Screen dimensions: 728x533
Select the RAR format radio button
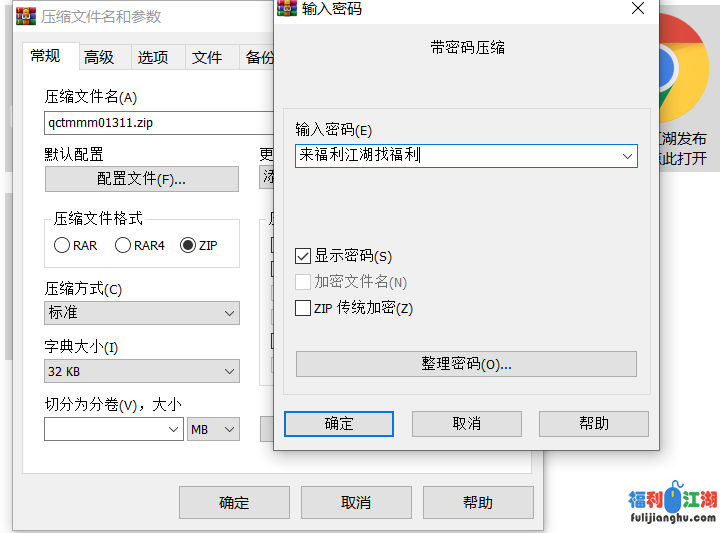point(62,245)
